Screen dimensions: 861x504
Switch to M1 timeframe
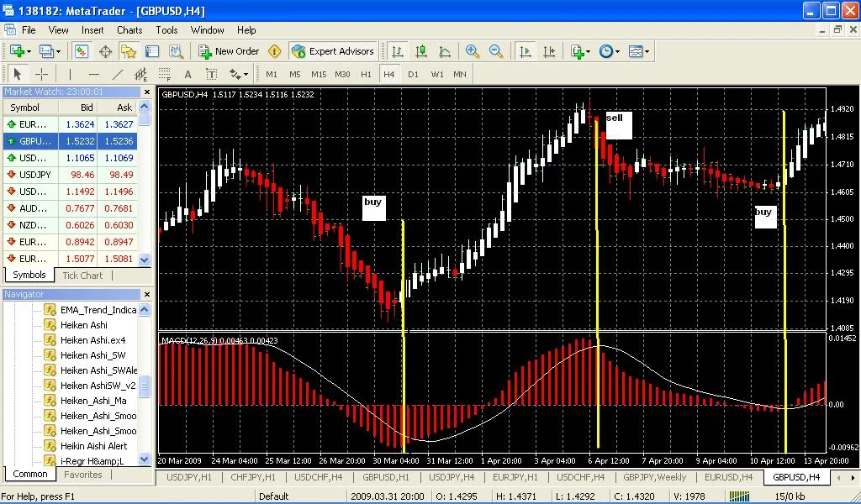point(272,74)
